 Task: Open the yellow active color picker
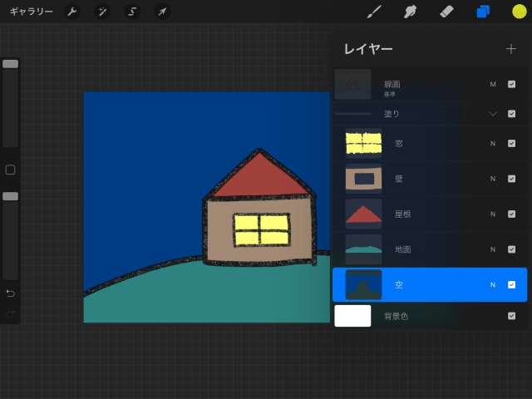[519, 12]
